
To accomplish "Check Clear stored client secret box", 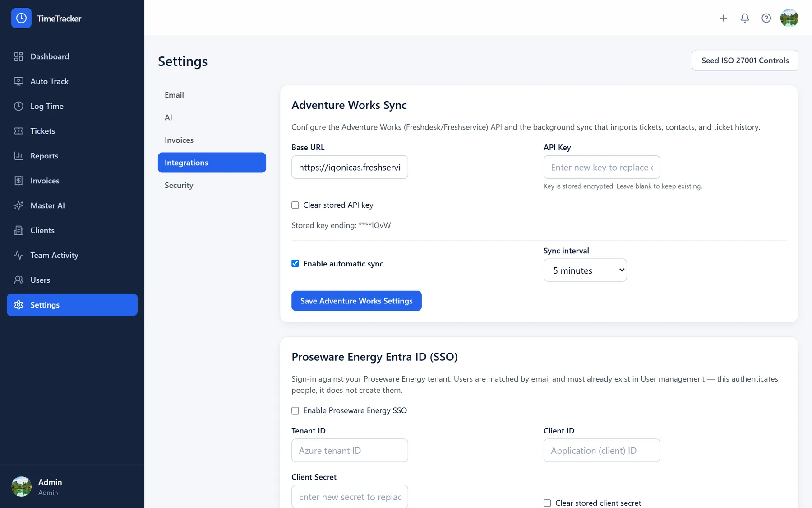I will (x=547, y=503).
